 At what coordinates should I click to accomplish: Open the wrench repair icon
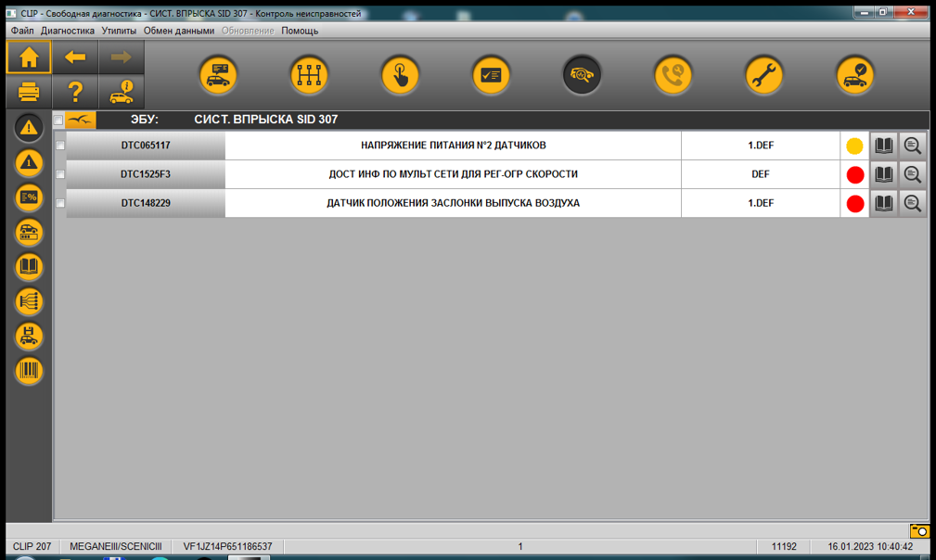click(x=764, y=75)
